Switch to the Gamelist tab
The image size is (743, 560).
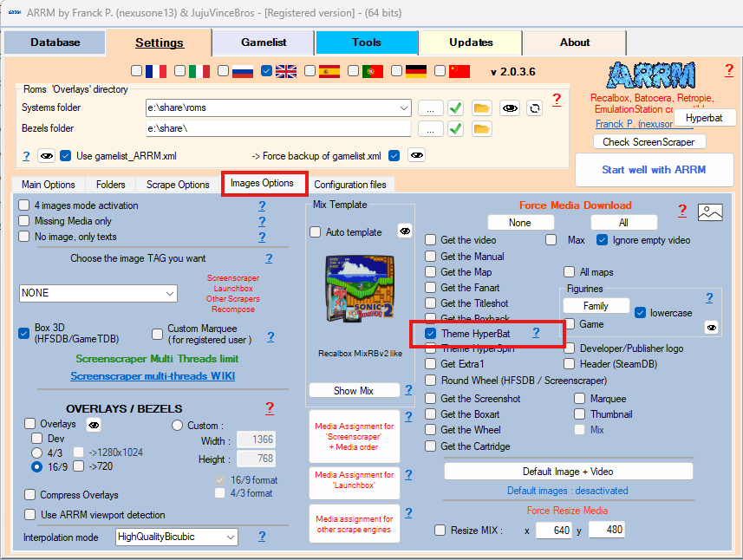[263, 42]
